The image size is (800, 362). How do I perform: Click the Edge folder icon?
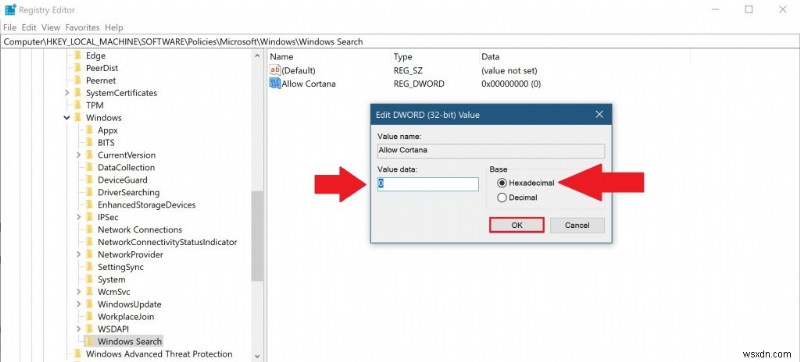tap(78, 56)
